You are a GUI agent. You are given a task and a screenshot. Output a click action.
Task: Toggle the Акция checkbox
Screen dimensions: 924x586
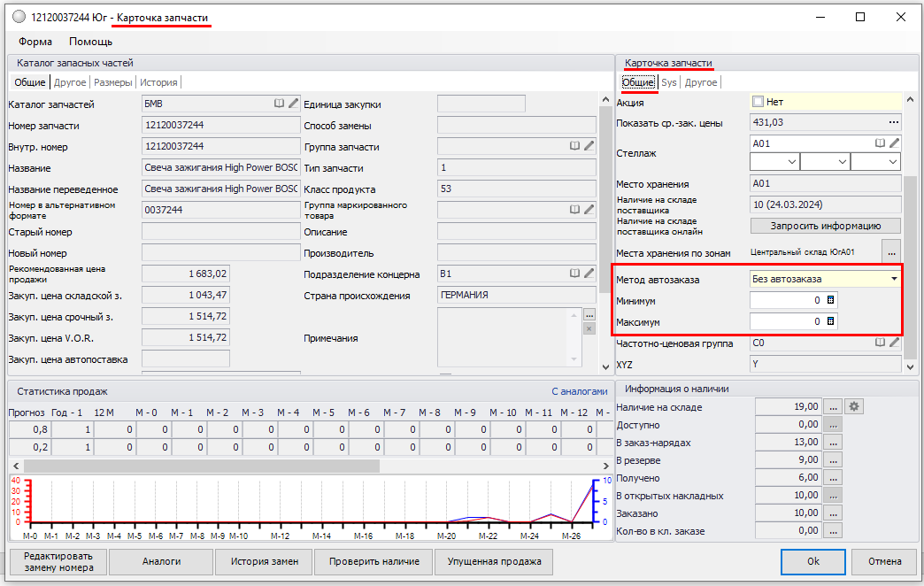click(758, 102)
